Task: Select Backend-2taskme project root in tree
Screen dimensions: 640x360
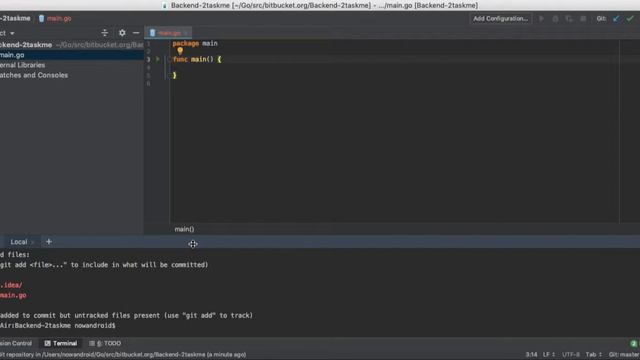Action: [x=72, y=44]
